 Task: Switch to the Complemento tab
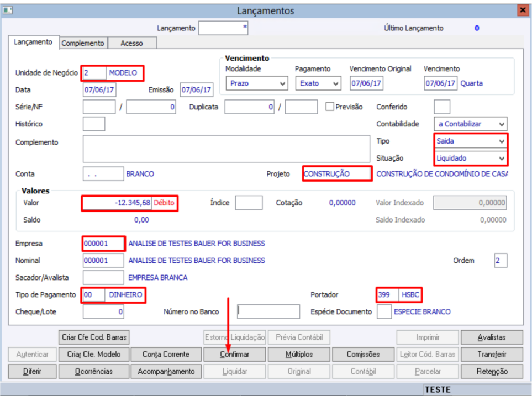[83, 43]
